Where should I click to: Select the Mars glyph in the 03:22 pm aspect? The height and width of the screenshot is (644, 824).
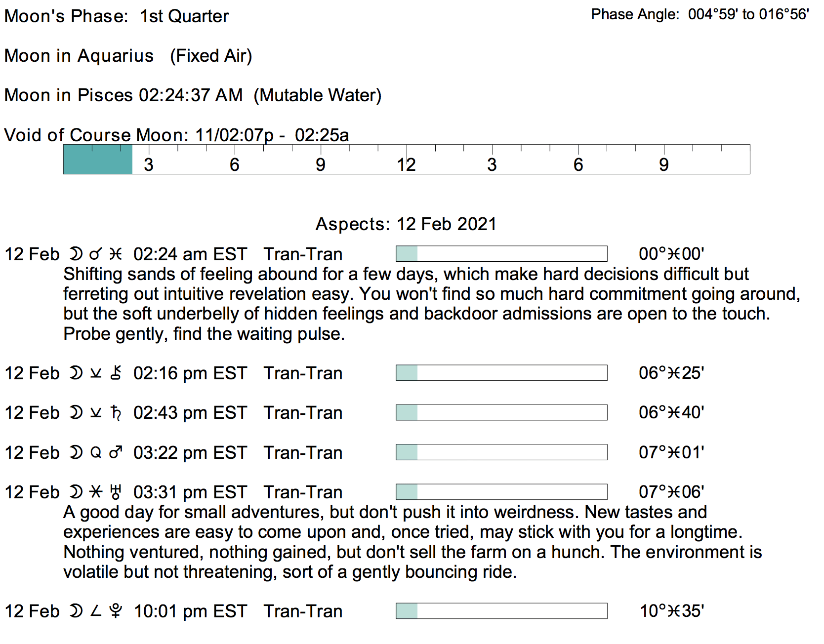tap(116, 452)
